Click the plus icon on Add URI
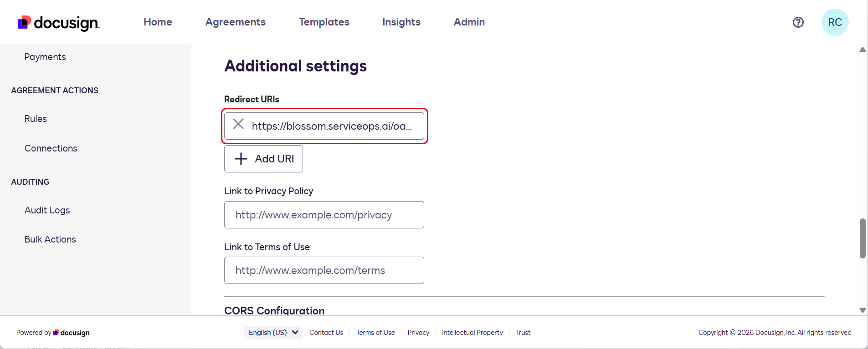 click(241, 159)
